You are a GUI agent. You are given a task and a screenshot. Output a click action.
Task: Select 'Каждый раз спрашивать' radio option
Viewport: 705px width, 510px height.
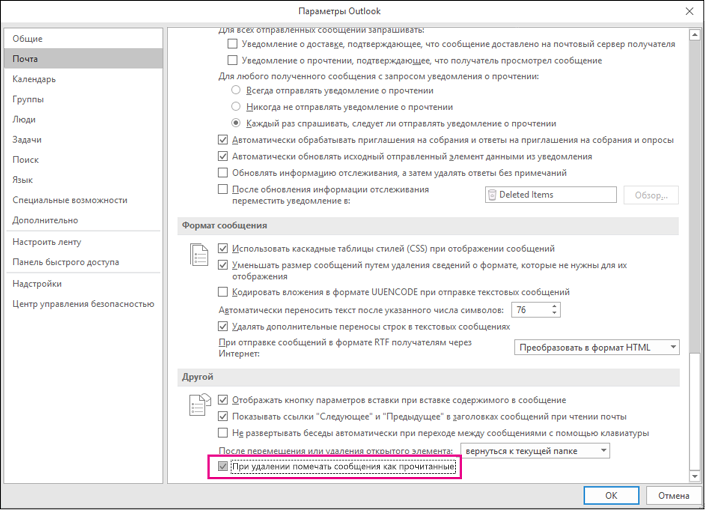pyautogui.click(x=236, y=123)
